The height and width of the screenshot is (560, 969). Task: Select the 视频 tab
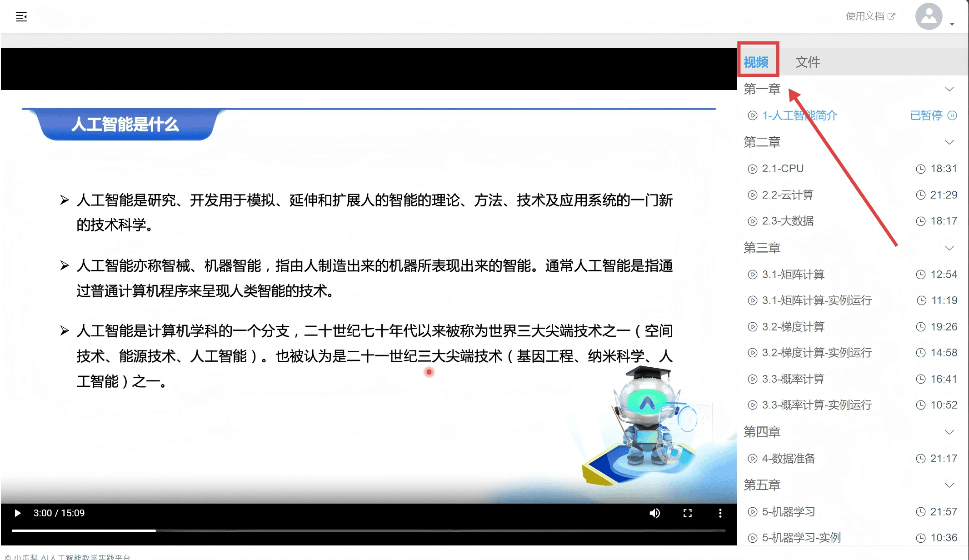point(756,62)
